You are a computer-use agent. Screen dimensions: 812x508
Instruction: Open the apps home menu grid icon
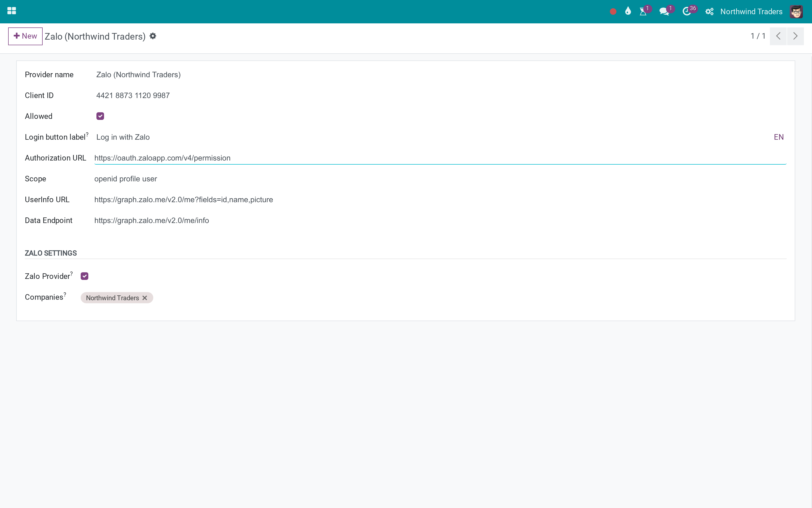pos(12,11)
